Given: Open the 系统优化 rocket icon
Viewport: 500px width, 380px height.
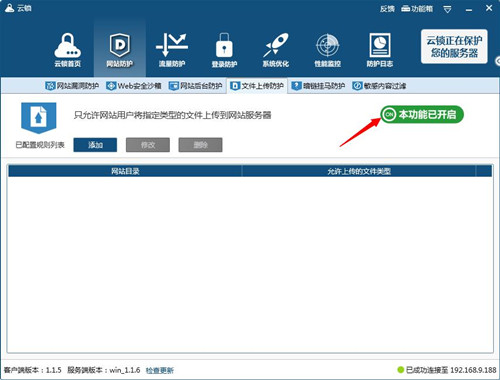Looking at the screenshot, I should point(276,49).
